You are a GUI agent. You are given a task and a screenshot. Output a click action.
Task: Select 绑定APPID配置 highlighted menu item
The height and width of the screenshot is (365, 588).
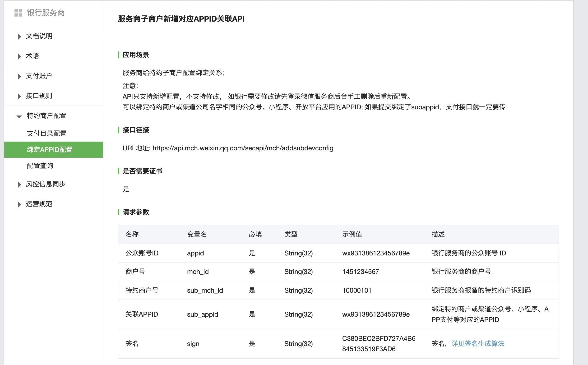click(x=50, y=150)
